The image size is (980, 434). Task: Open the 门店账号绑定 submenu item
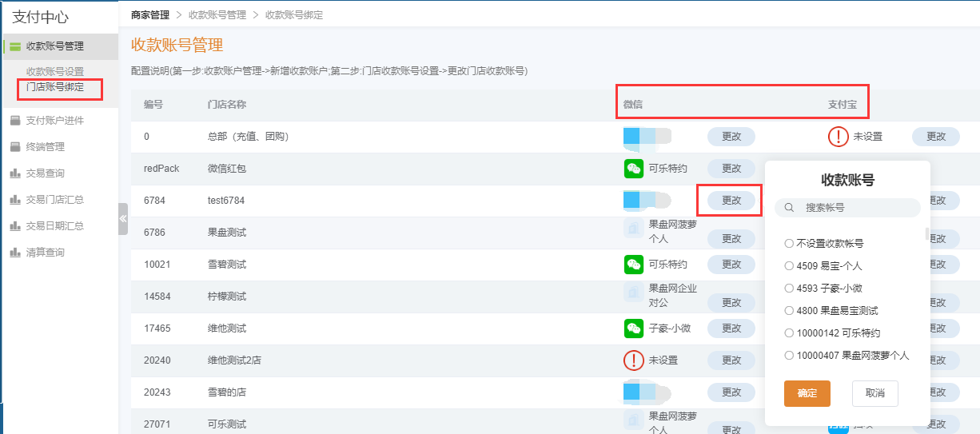pyautogui.click(x=54, y=87)
